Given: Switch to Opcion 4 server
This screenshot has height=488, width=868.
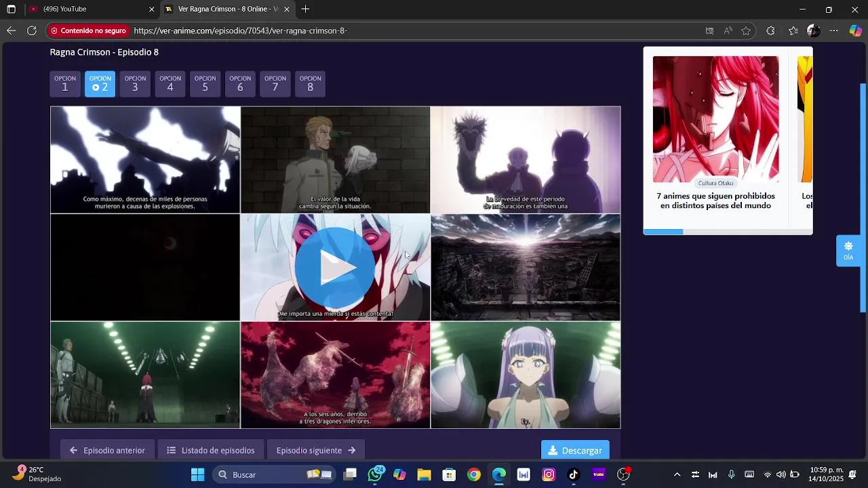Looking at the screenshot, I should pyautogui.click(x=170, y=84).
